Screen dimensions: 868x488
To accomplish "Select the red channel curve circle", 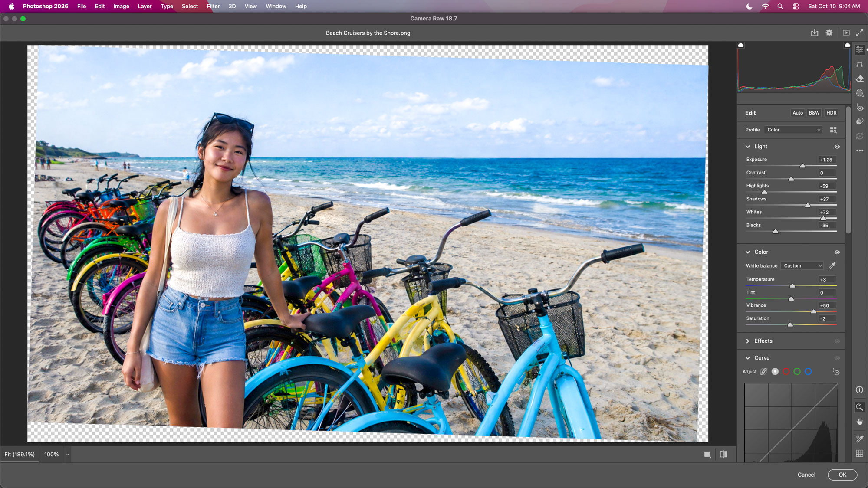I will [786, 372].
